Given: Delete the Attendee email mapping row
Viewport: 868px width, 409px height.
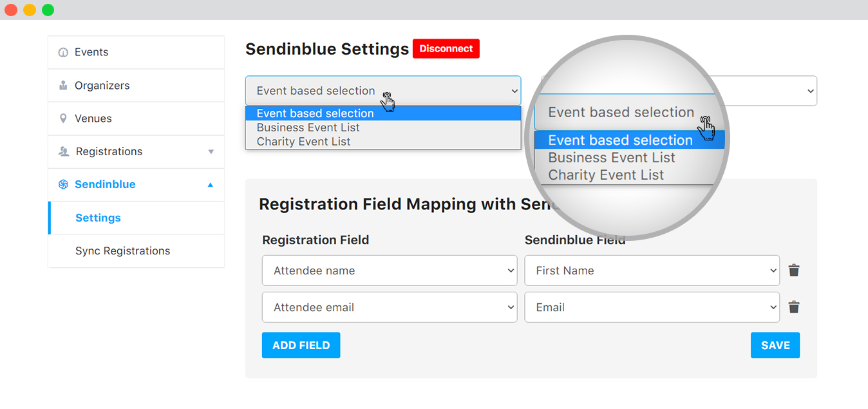Looking at the screenshot, I should click(794, 307).
